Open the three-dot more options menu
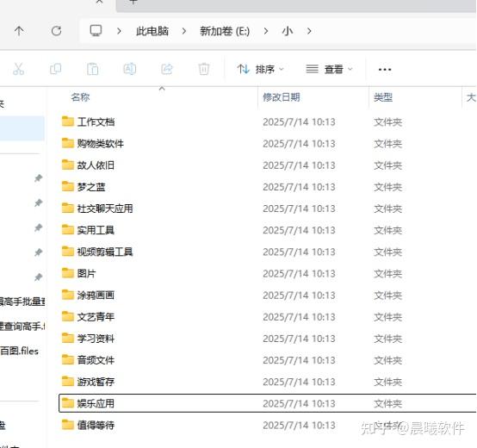Image resolution: width=477 pixels, height=448 pixels. (x=385, y=70)
